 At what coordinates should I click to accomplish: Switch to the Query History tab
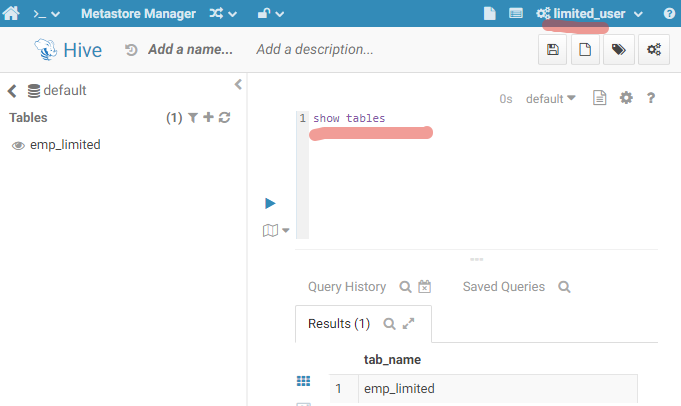tap(346, 287)
